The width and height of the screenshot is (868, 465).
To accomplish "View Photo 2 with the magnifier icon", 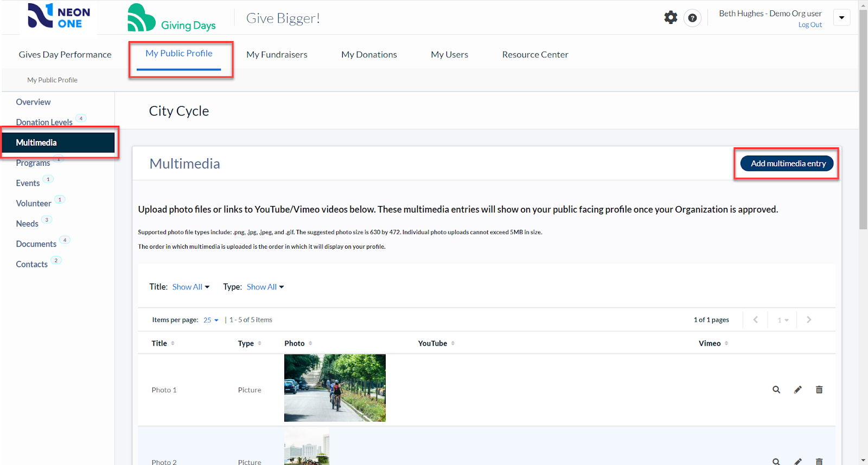I will tap(776, 461).
